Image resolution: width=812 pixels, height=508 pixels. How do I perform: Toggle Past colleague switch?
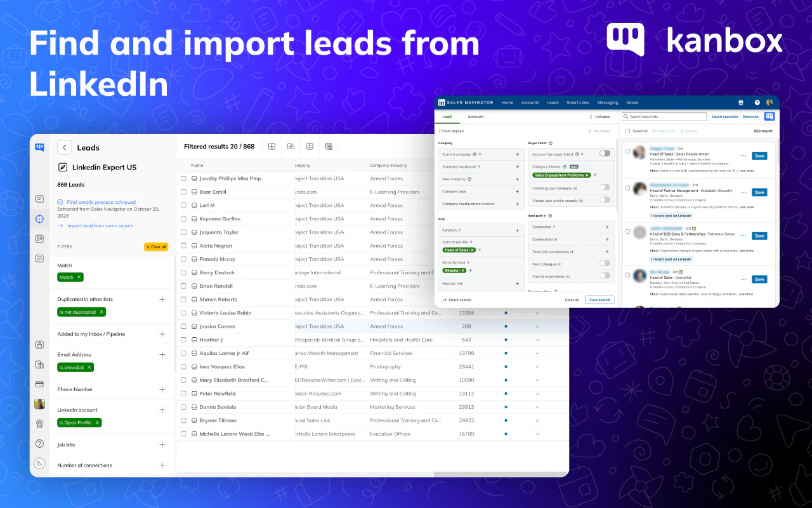click(x=605, y=263)
